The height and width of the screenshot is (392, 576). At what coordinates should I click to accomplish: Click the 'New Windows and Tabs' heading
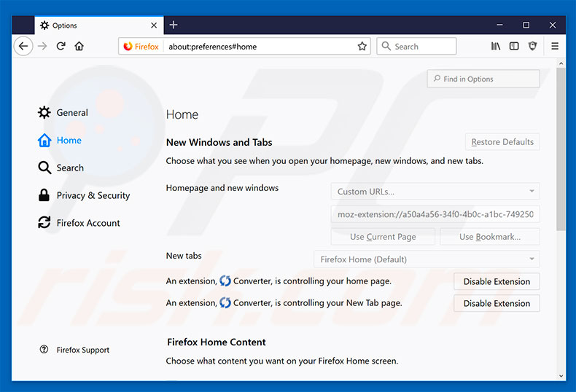219,142
